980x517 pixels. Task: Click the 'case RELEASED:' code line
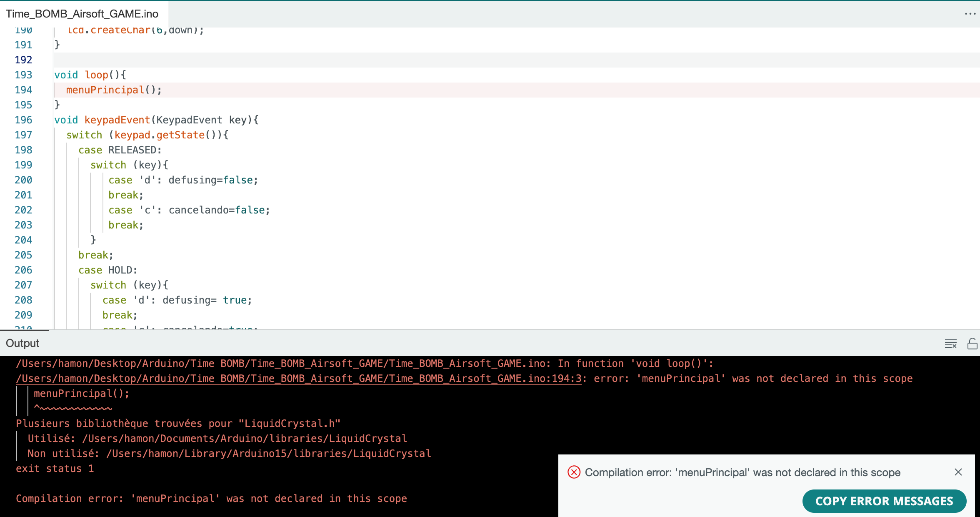[120, 150]
